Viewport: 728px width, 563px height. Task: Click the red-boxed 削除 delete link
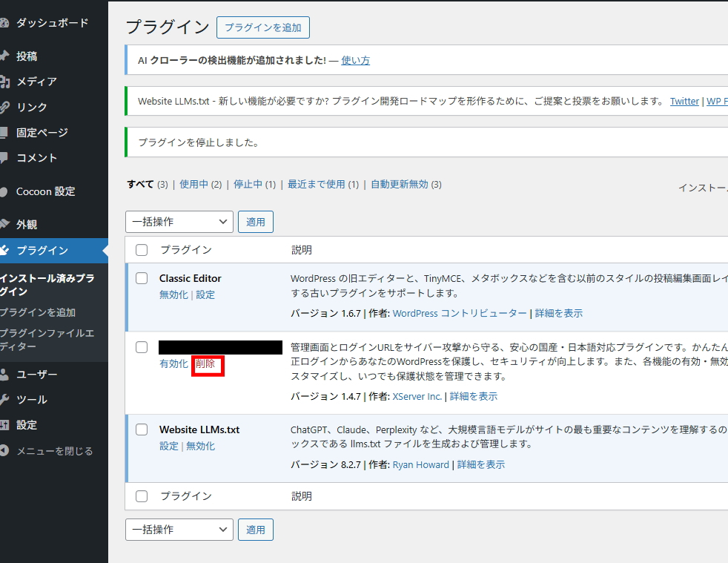[x=205, y=364]
